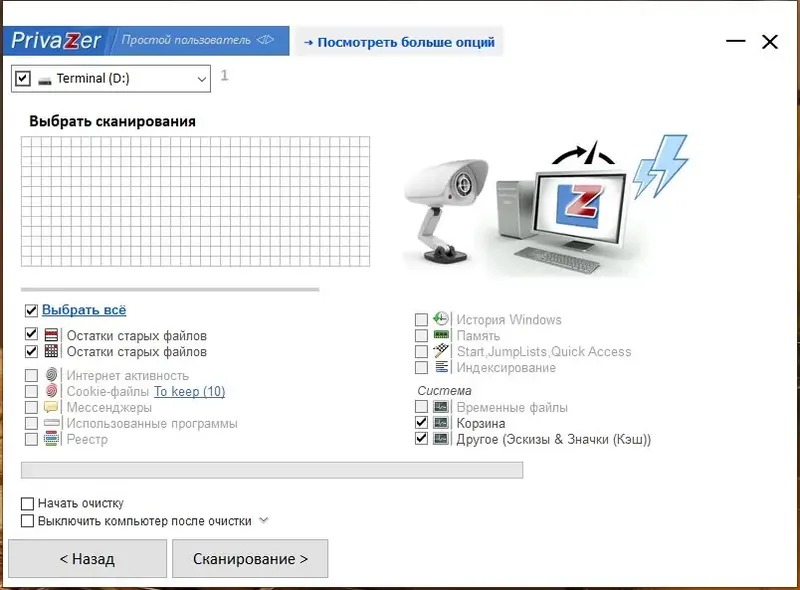This screenshot has height=590, width=800.
Task: Click the Мессенджеры label
Action: (109, 407)
